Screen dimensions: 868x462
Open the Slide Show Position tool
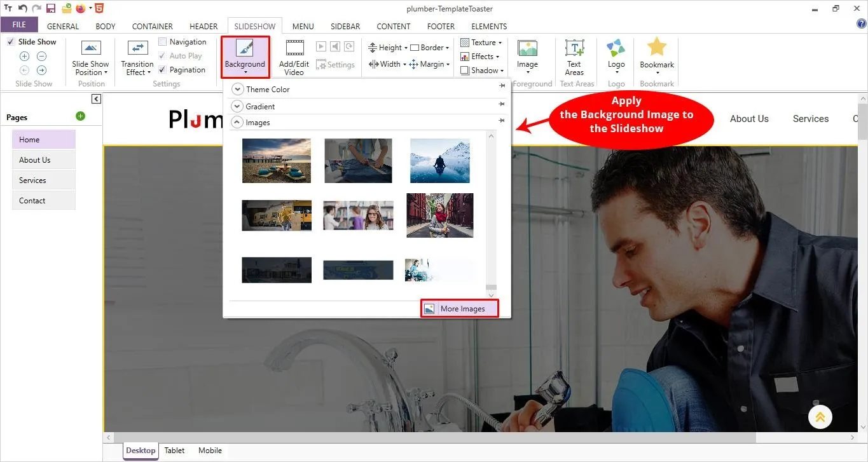click(91, 57)
